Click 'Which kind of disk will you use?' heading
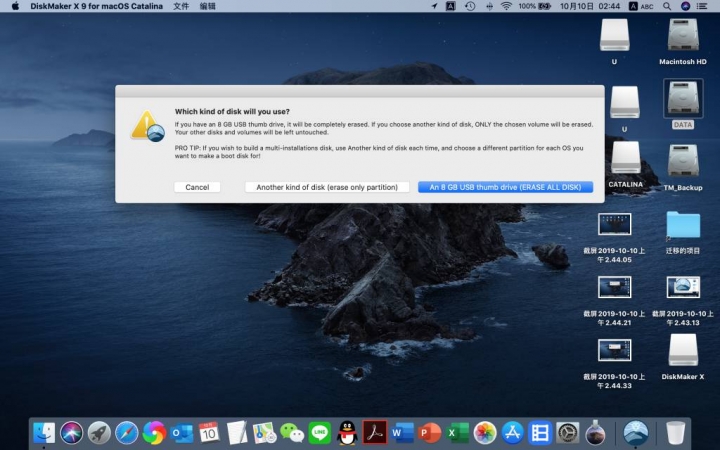The width and height of the screenshot is (720, 450). coord(232,112)
